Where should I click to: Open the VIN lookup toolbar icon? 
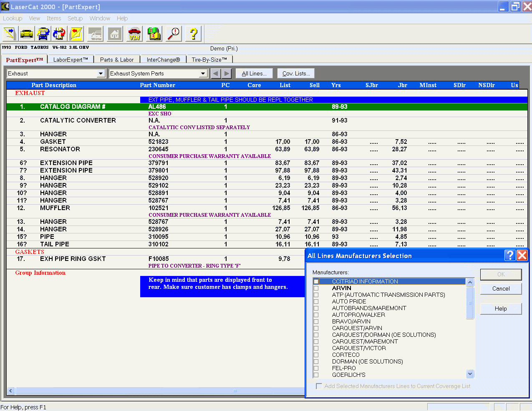click(134, 34)
